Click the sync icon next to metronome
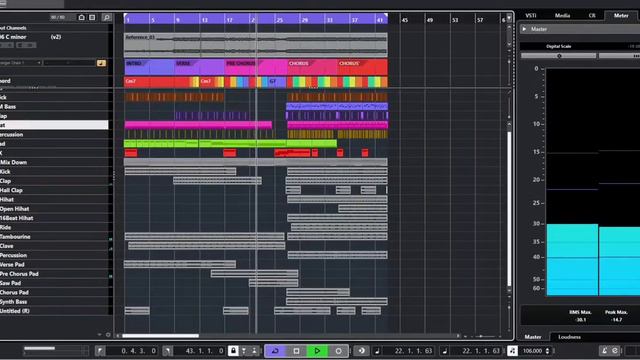This screenshot has width=640, height=360. pos(615,351)
